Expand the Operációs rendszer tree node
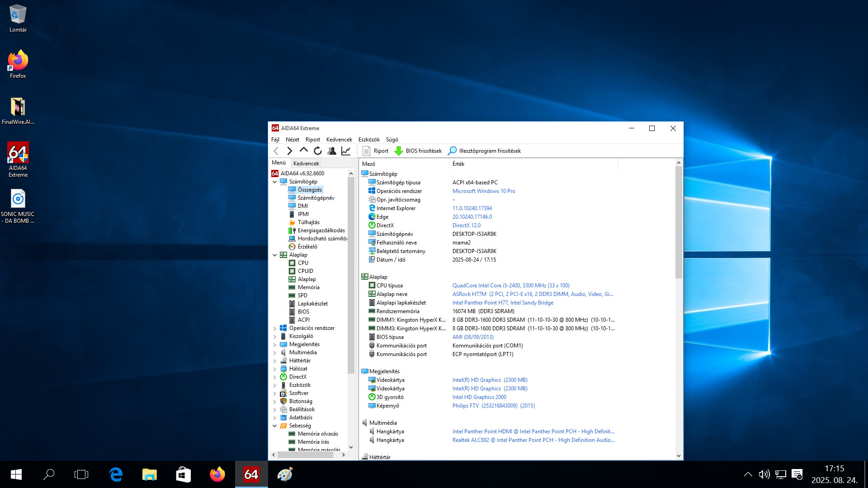The width and height of the screenshot is (868, 488). point(274,328)
